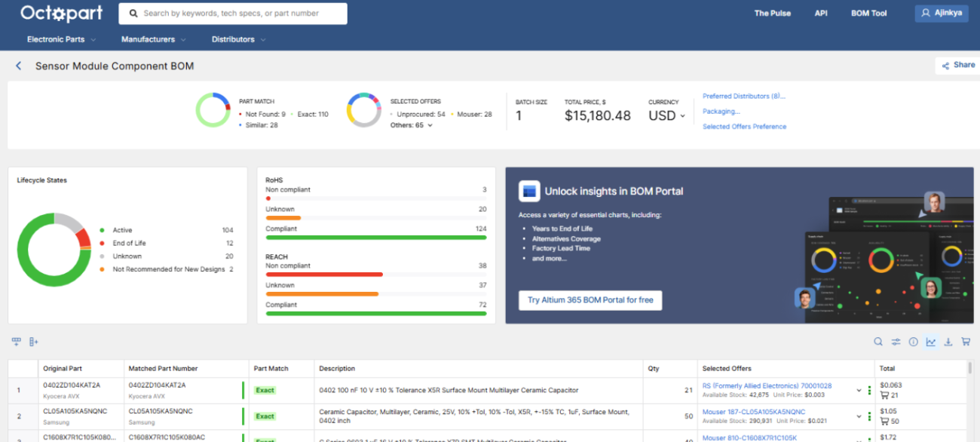The height and width of the screenshot is (442, 980).
Task: Open the shopping cart icon
Action: 966,342
